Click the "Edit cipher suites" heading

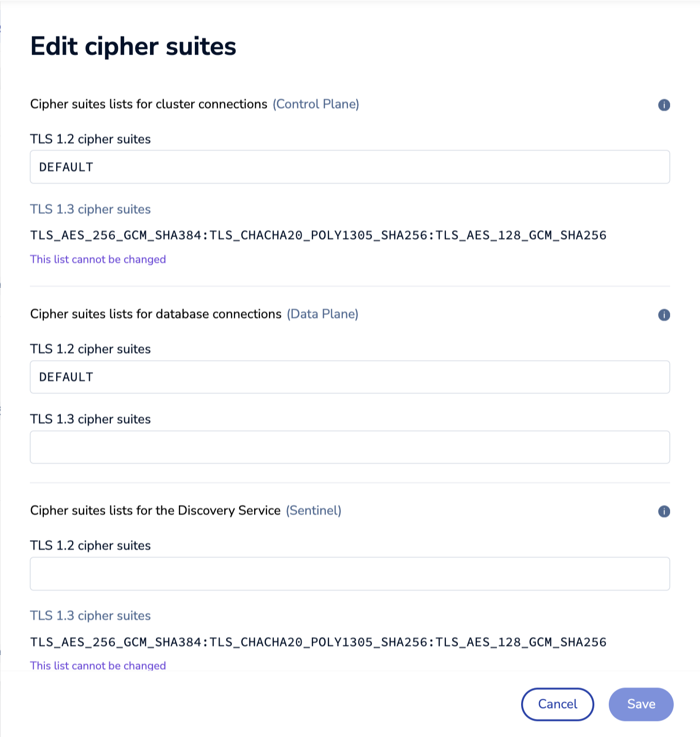coord(133,46)
